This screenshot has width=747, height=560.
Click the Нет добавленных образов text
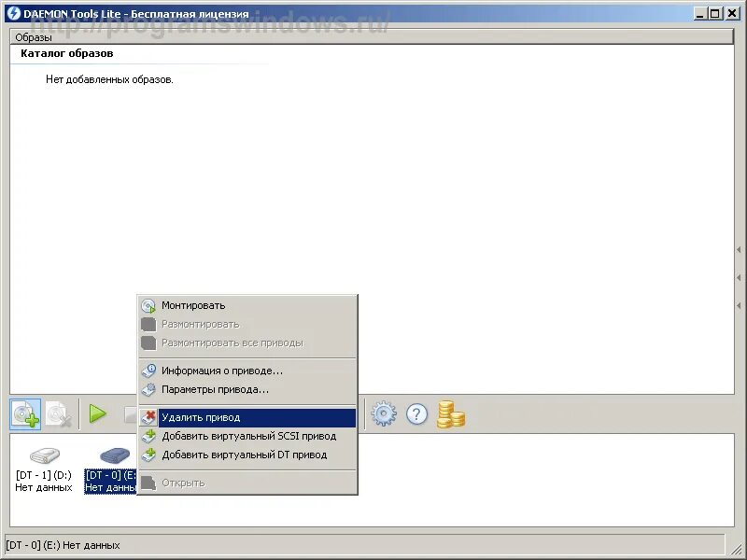coord(109,79)
